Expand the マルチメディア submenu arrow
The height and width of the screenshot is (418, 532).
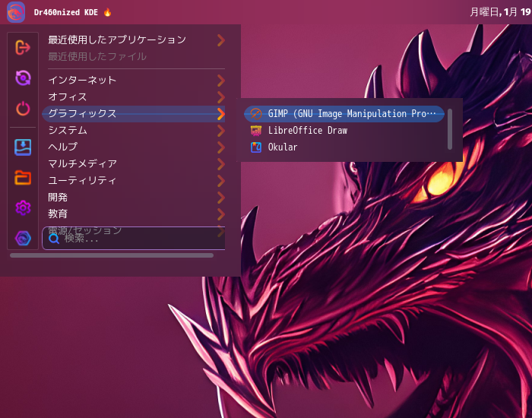click(x=221, y=164)
